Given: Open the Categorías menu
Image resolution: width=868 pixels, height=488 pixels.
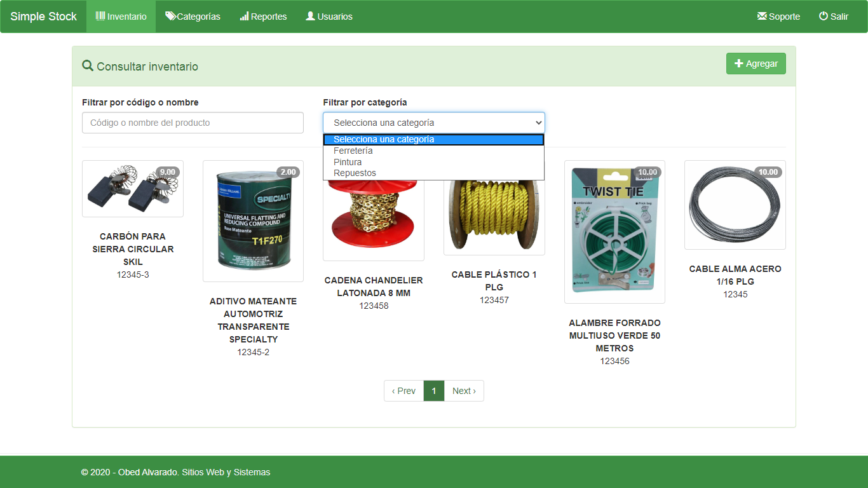Looking at the screenshot, I should 193,17.
